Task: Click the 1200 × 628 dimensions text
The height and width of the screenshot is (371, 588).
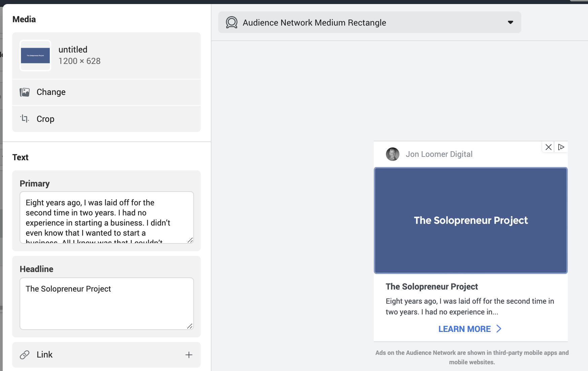Action: click(x=79, y=61)
